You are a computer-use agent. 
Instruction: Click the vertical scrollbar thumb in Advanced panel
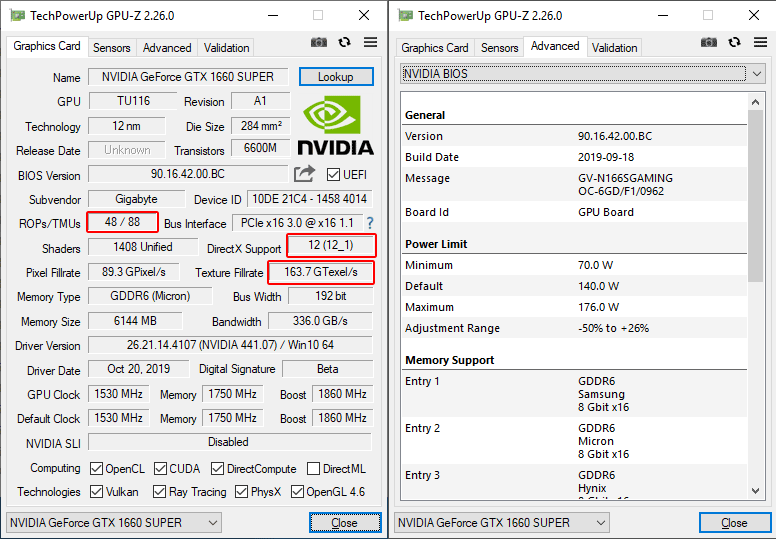[x=755, y=196]
